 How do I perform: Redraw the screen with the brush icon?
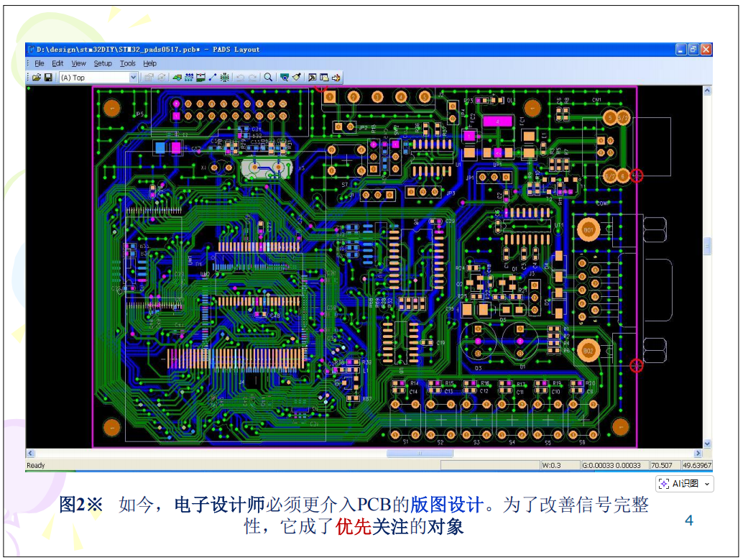pyautogui.click(x=297, y=78)
